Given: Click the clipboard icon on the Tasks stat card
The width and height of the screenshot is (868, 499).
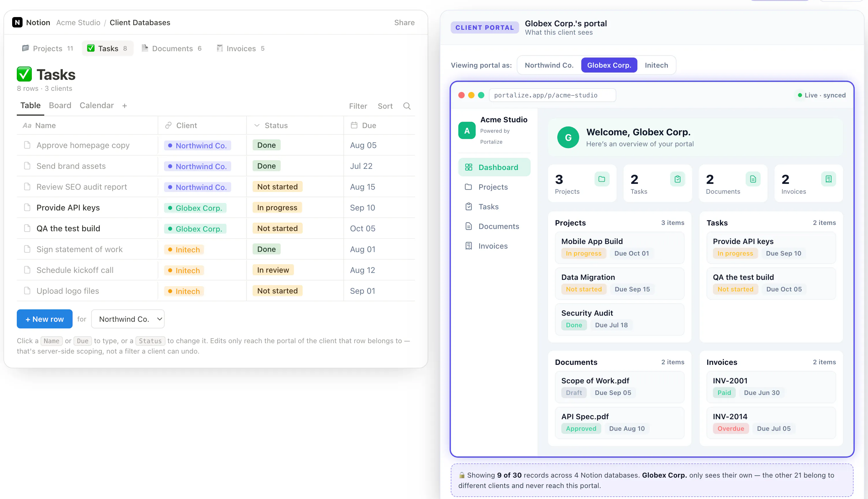Looking at the screenshot, I should pos(677,179).
